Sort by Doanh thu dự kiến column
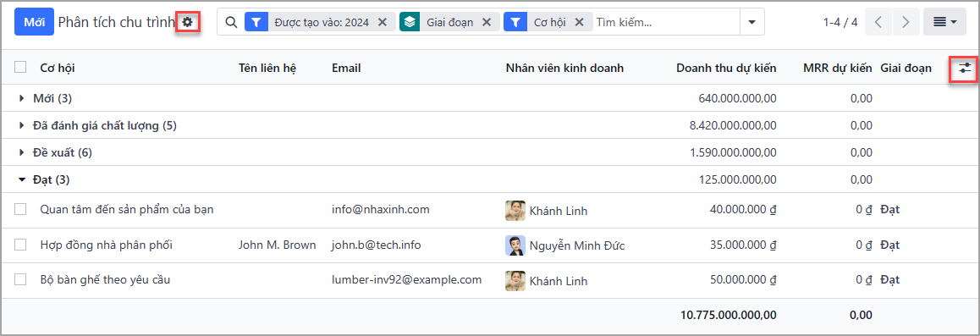980x336 pixels. pos(726,68)
